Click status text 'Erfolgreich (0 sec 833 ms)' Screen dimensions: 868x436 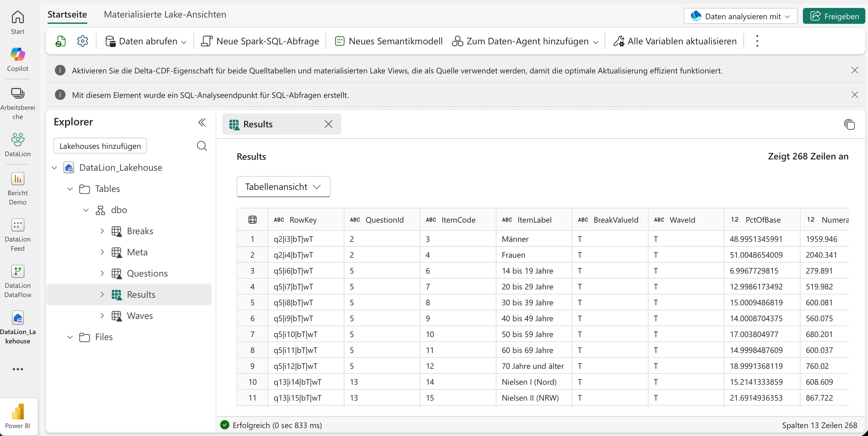coord(277,425)
